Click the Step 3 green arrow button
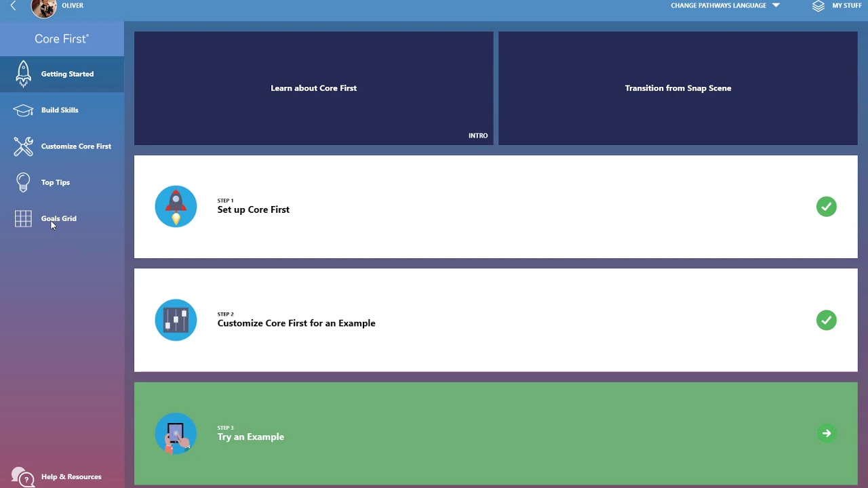868x488 pixels. click(826, 434)
